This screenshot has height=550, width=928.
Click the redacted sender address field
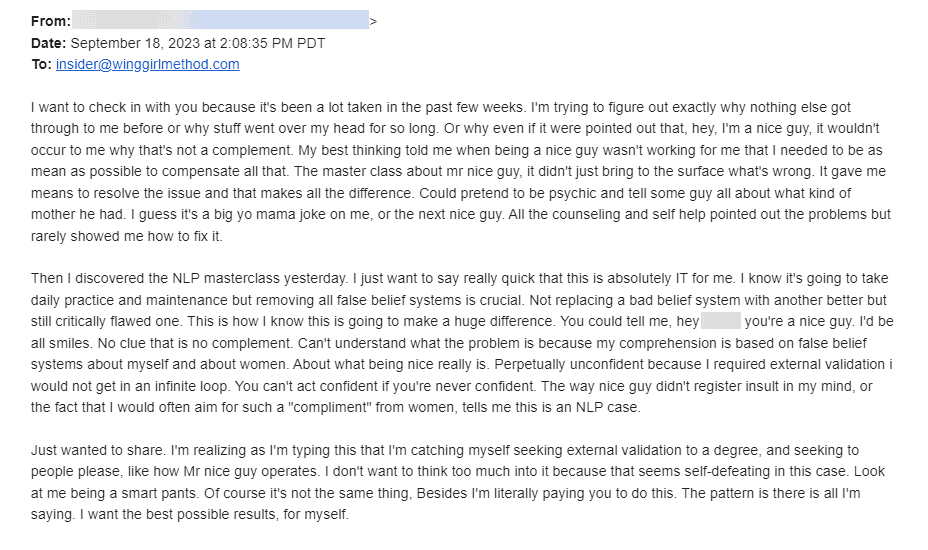point(220,20)
